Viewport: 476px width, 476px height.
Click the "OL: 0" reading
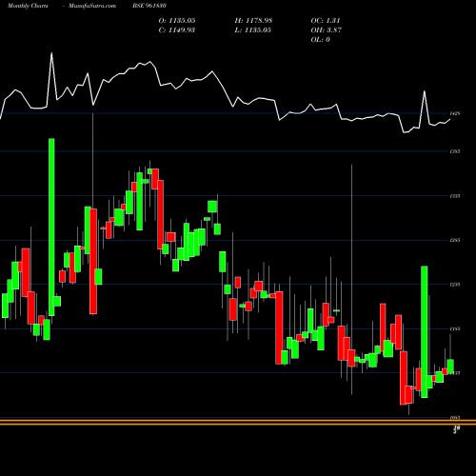[321, 40]
